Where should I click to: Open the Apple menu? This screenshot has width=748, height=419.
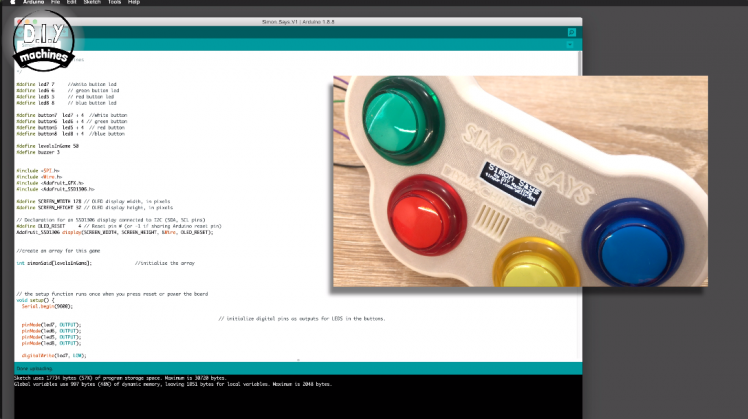(13, 2)
